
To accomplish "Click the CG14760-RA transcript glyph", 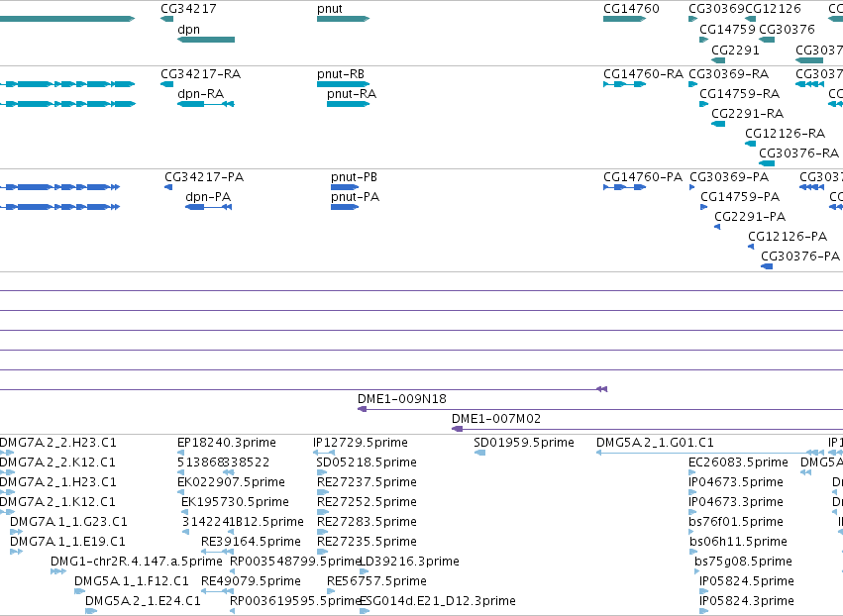I will 624,84.
